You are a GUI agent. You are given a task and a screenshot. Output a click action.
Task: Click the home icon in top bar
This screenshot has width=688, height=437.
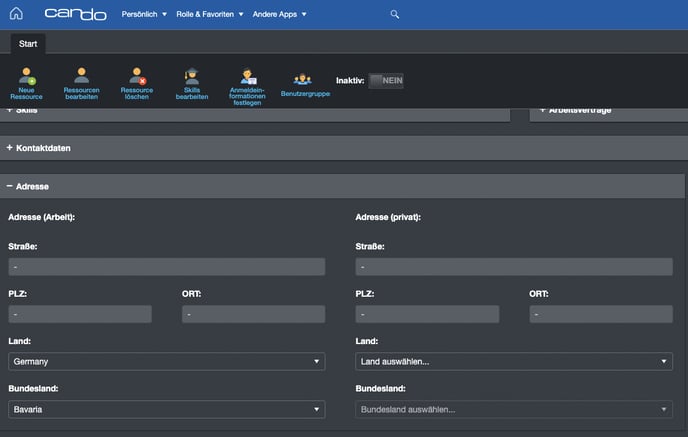point(14,14)
